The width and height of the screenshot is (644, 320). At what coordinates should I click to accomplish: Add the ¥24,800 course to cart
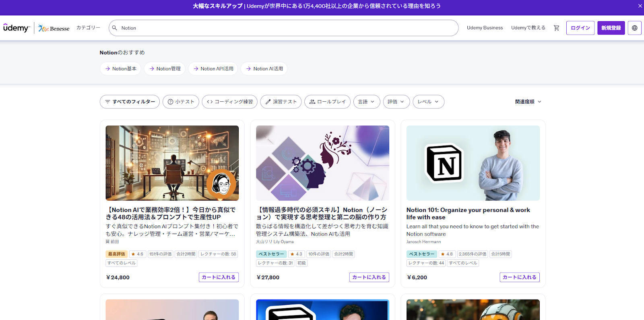pyautogui.click(x=219, y=277)
